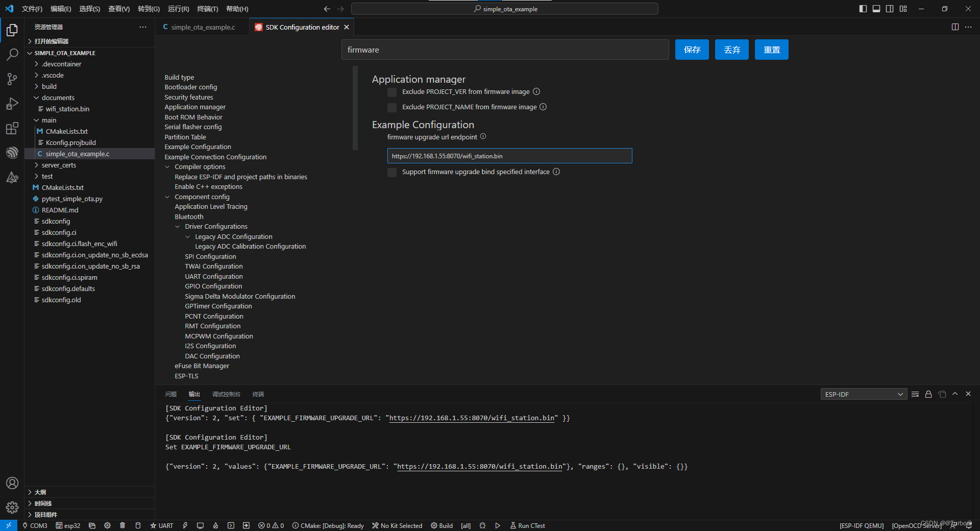Click the 重置 button
Image resolution: width=980 pixels, height=531 pixels.
(772, 50)
